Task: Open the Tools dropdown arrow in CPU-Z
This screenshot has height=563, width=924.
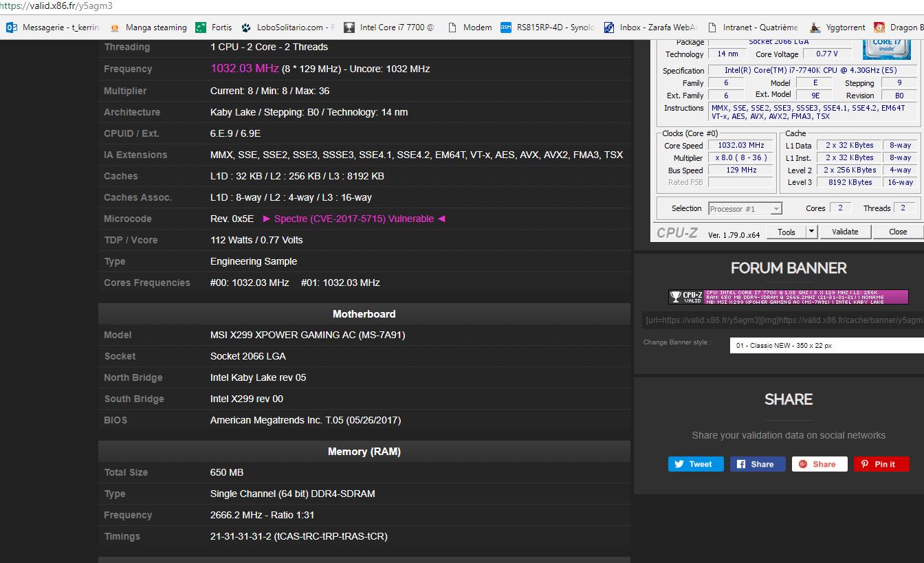Action: coord(811,232)
